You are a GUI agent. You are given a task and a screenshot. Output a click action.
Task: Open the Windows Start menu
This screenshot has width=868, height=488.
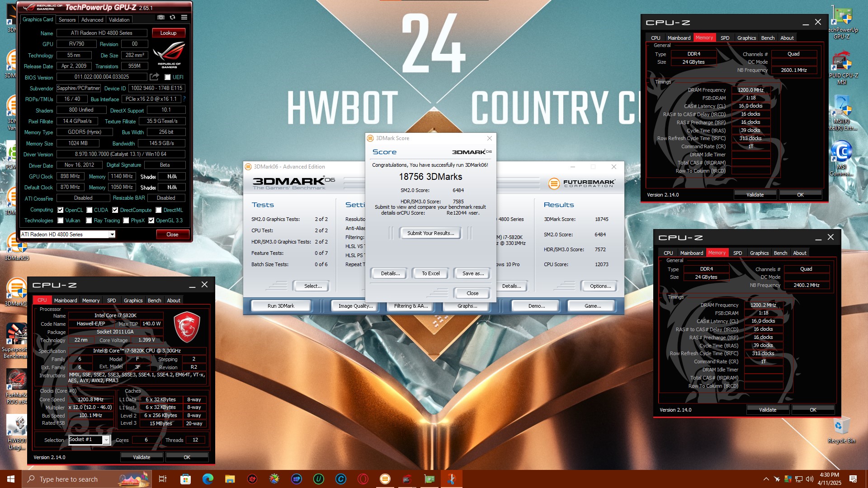point(11,479)
